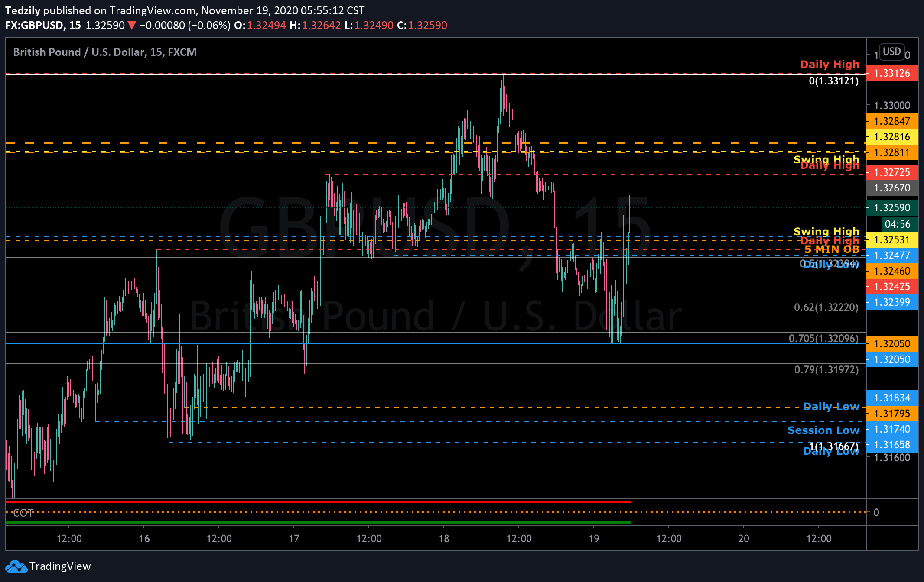
Task: Click the blue 1.32477 price label
Action: pos(891,255)
